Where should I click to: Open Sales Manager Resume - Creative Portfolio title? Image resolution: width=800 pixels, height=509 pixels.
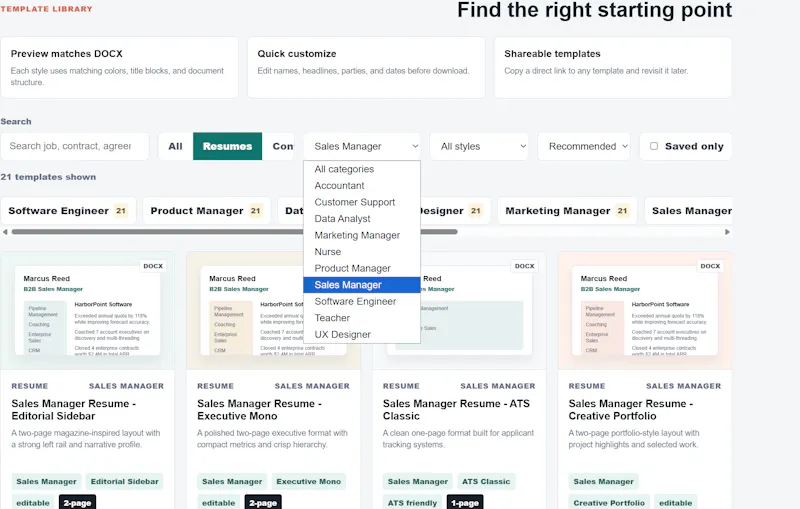(x=631, y=410)
